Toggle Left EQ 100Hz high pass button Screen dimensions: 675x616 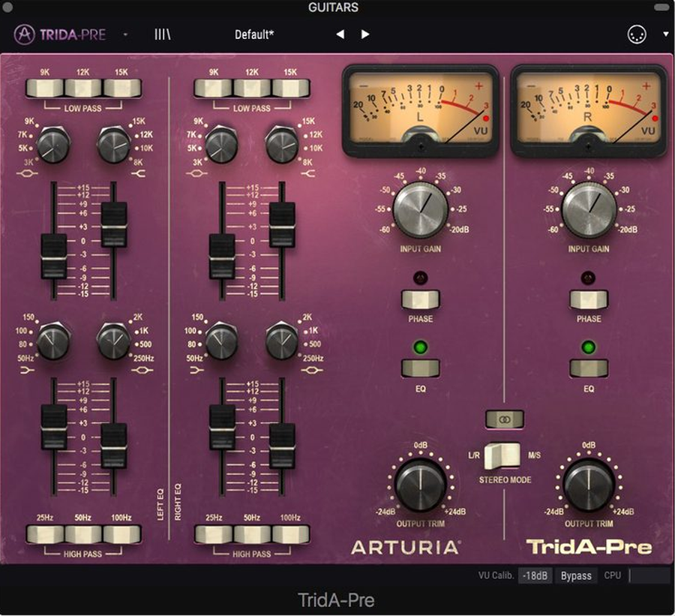(x=121, y=534)
